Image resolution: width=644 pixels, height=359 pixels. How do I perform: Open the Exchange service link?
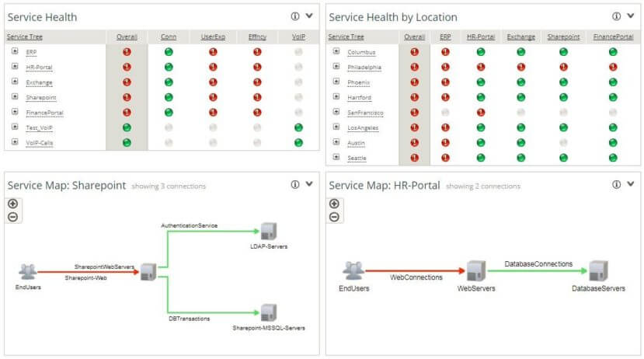[x=39, y=82]
